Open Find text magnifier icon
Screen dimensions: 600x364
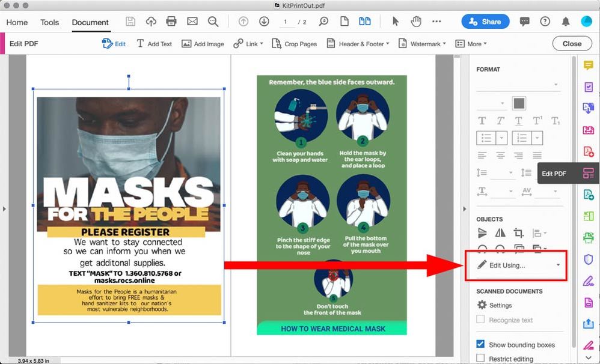tap(213, 22)
